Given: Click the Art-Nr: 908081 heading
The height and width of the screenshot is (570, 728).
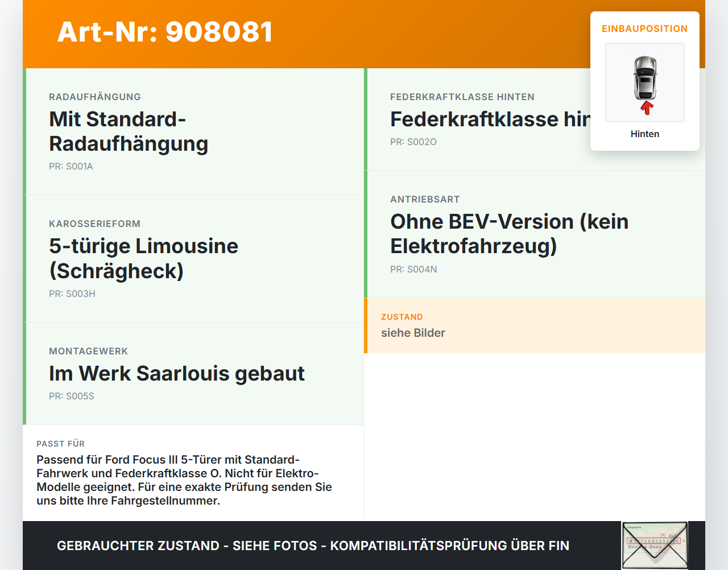Looking at the screenshot, I should (165, 32).
